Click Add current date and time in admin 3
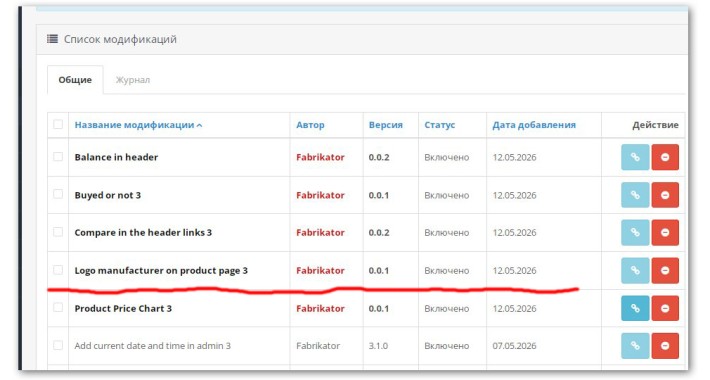The image size is (710, 380). coord(153,346)
